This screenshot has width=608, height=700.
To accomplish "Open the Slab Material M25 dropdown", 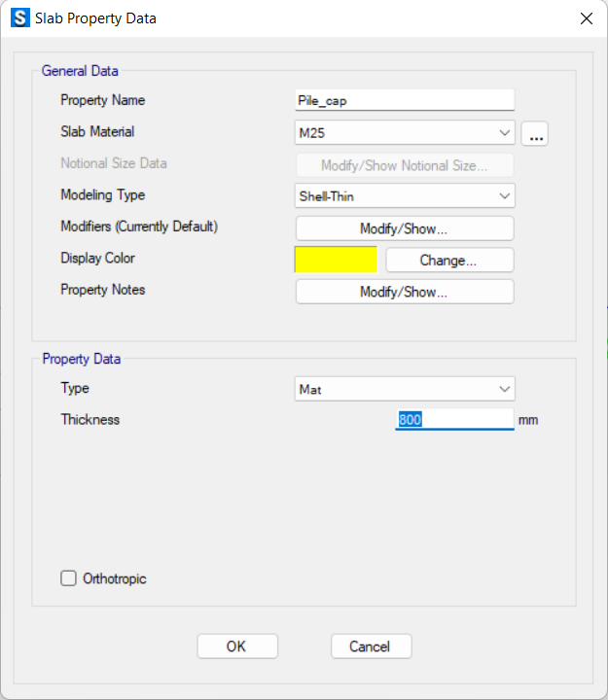I will (405, 132).
